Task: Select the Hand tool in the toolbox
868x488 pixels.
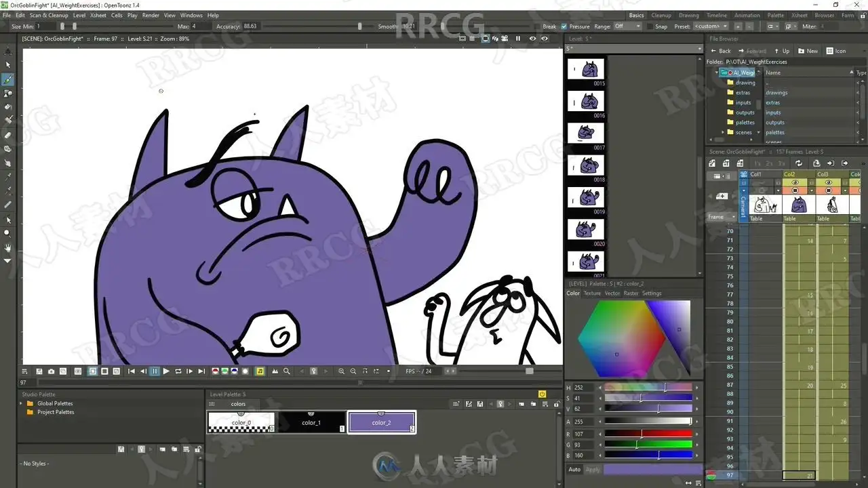Action: [8, 247]
